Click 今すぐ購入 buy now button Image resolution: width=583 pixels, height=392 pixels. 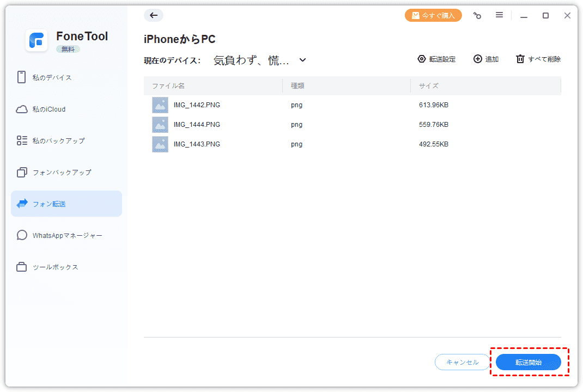[433, 15]
